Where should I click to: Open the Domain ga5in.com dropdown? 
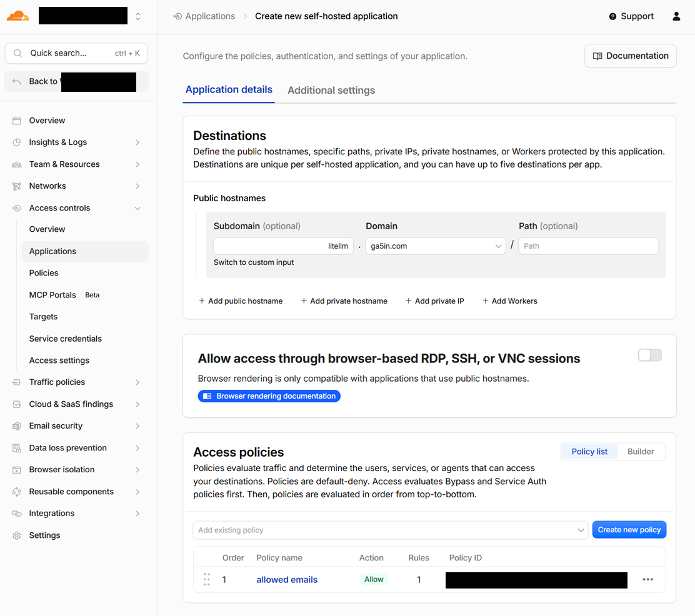pyautogui.click(x=436, y=246)
